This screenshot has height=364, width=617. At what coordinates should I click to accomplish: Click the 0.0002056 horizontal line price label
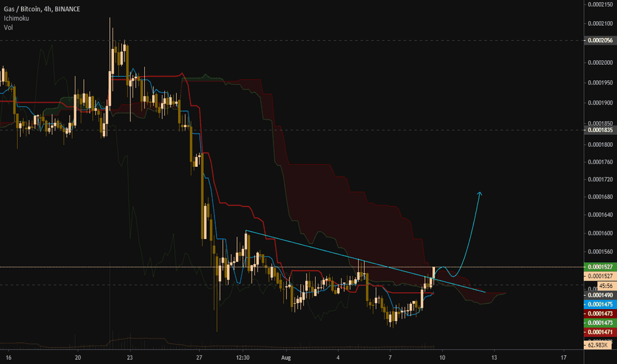[600, 40]
